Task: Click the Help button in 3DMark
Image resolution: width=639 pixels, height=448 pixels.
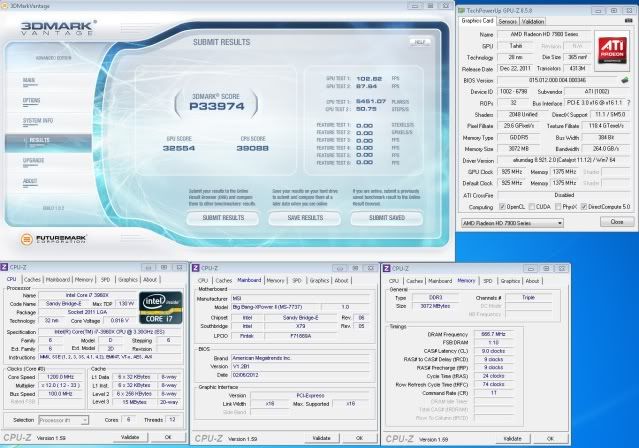Action: pos(420,42)
